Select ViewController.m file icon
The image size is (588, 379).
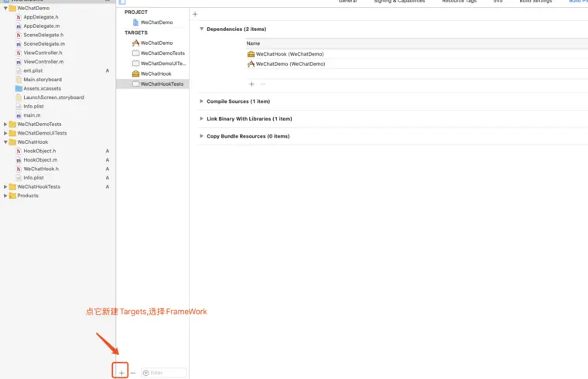pos(19,61)
